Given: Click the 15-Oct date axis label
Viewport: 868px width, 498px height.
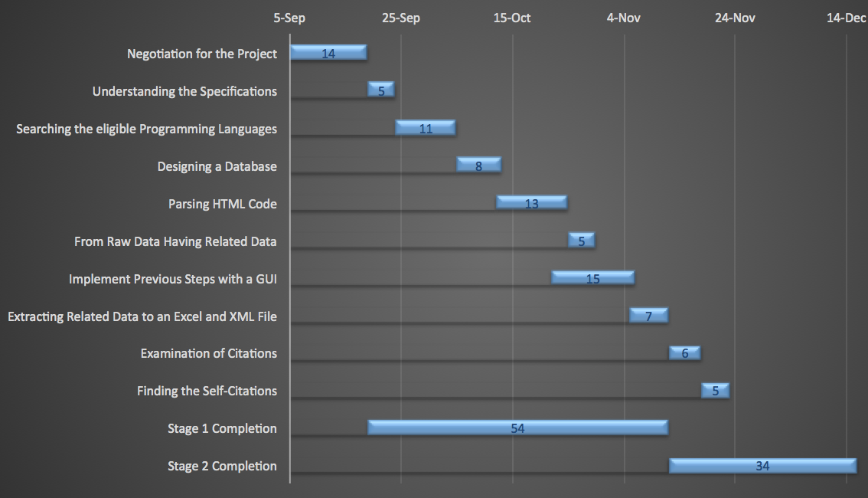Looking at the screenshot, I should 512,18.
